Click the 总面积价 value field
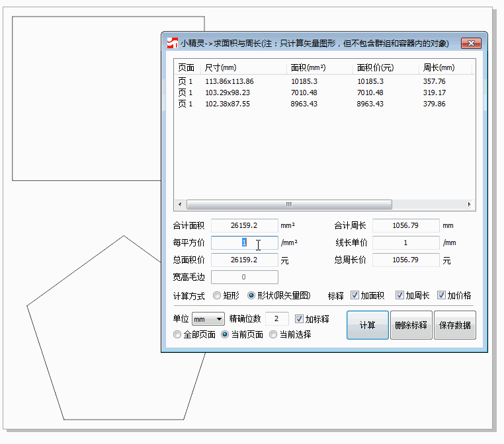 pyautogui.click(x=245, y=260)
